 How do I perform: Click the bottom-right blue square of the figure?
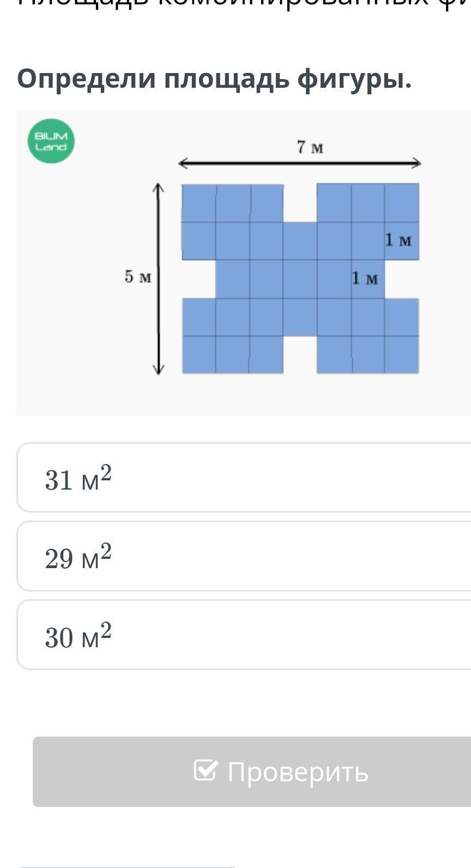coord(402,355)
